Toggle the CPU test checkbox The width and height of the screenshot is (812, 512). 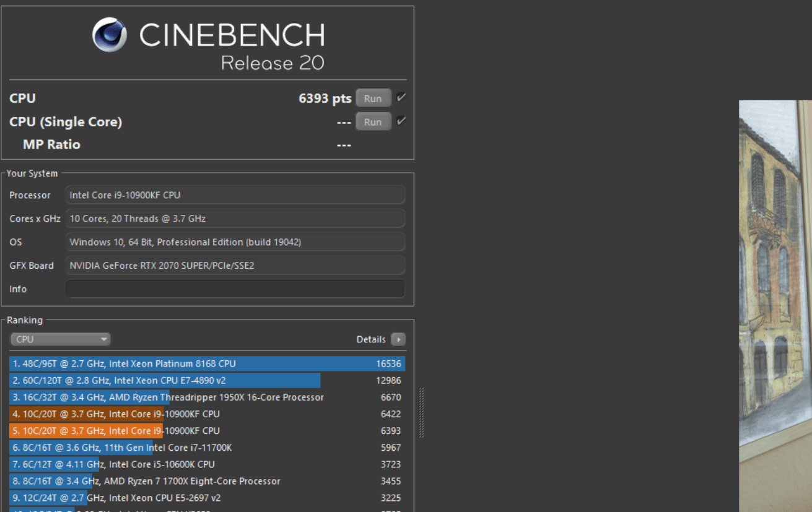401,98
